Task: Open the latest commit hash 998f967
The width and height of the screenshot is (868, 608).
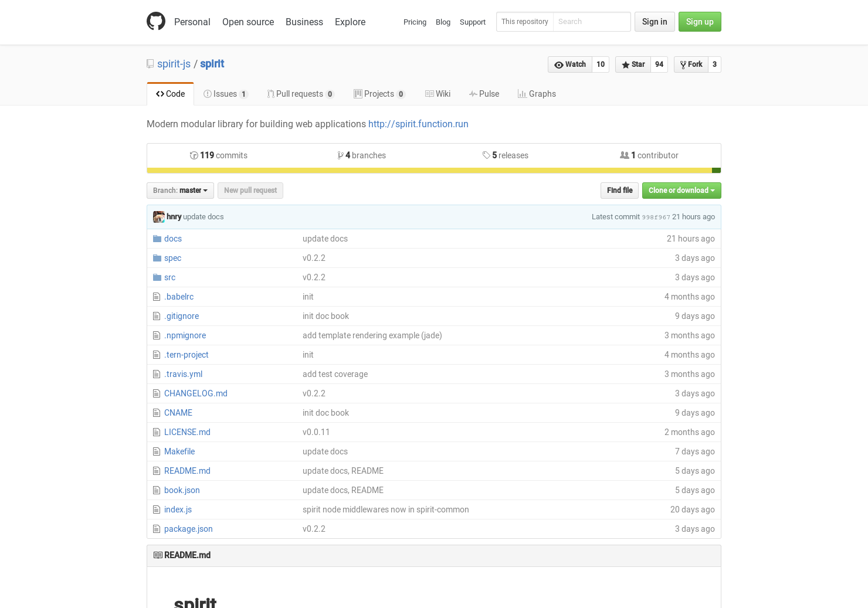Action: click(656, 217)
